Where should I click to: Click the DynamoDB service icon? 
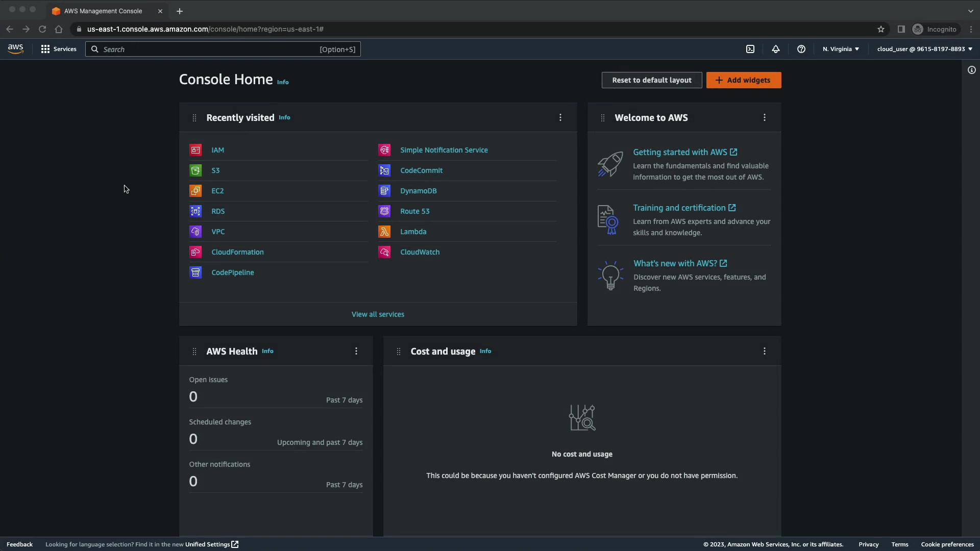point(384,191)
